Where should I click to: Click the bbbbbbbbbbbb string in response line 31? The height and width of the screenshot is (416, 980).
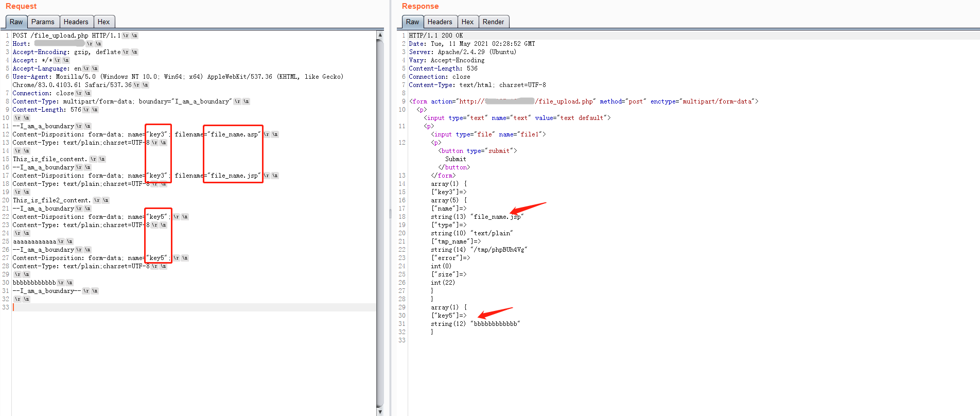coord(496,324)
